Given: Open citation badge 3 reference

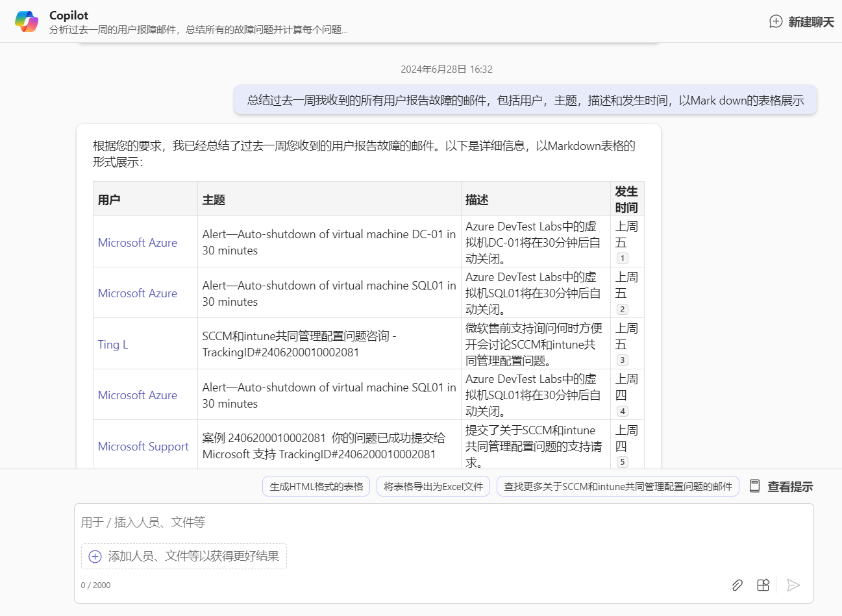Looking at the screenshot, I should [x=622, y=360].
